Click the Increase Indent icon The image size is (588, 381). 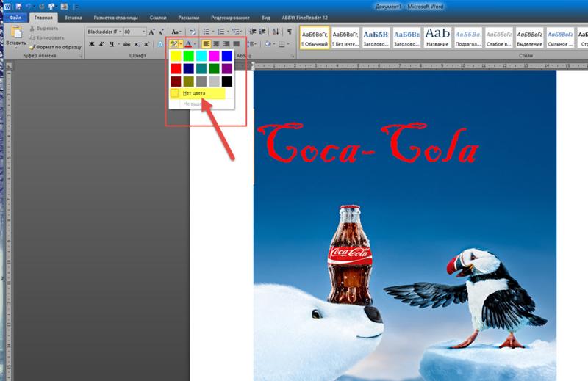262,32
